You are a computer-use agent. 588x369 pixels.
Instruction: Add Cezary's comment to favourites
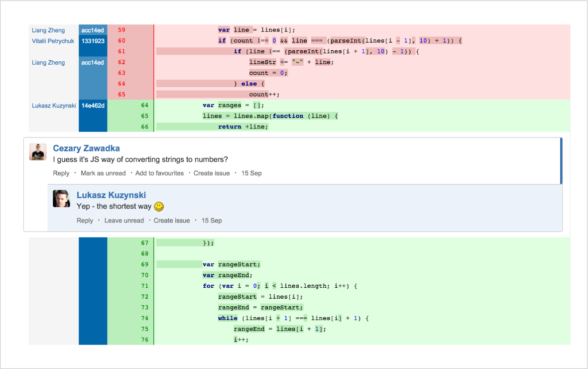[159, 173]
